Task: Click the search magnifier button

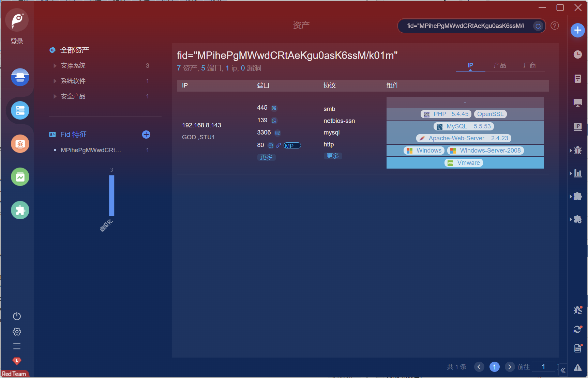Action: [538, 26]
